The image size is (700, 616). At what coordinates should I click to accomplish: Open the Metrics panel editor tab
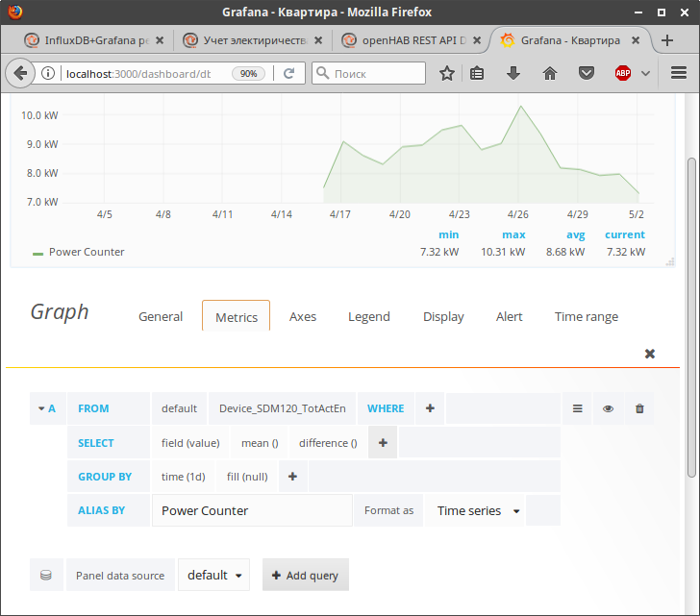coord(237,317)
